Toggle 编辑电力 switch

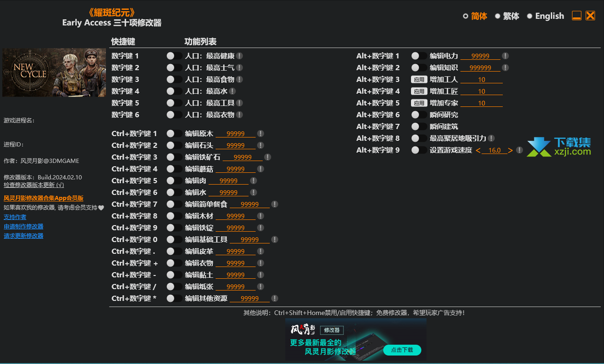point(419,56)
